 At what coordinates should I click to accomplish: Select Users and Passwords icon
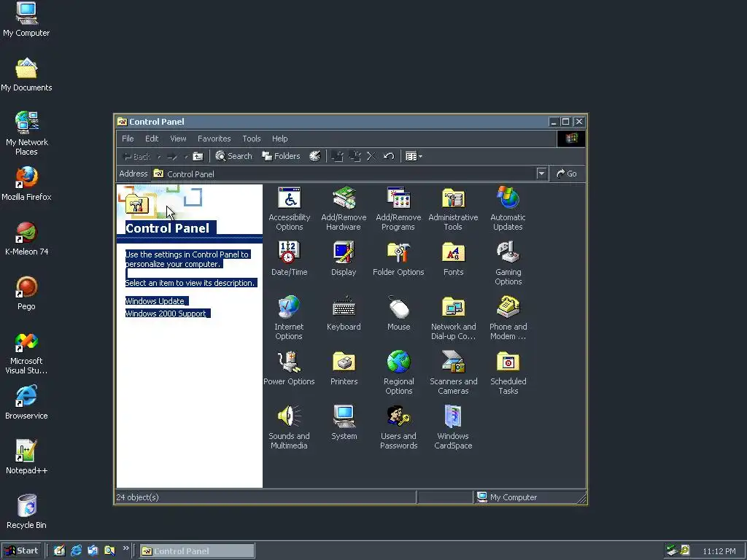[x=398, y=427]
